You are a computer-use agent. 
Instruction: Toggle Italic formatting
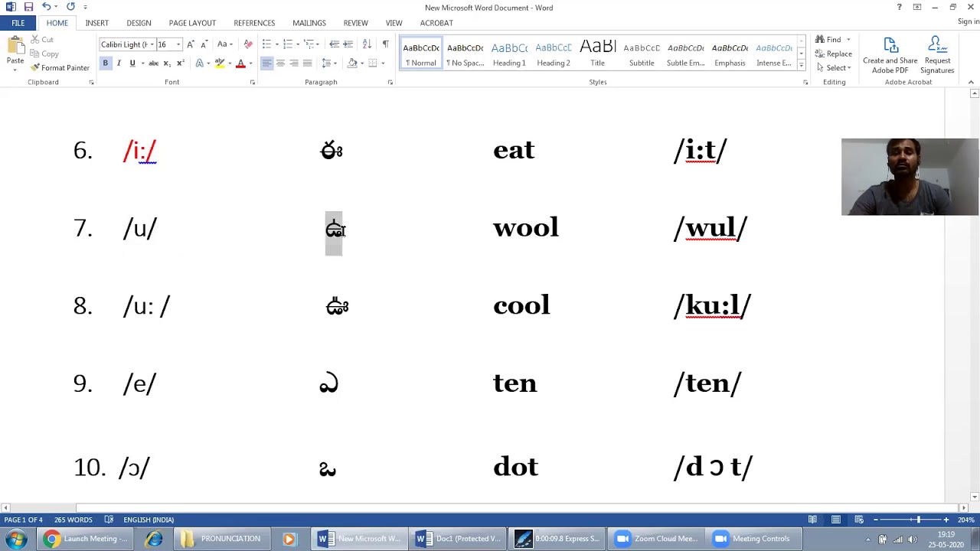pyautogui.click(x=119, y=63)
